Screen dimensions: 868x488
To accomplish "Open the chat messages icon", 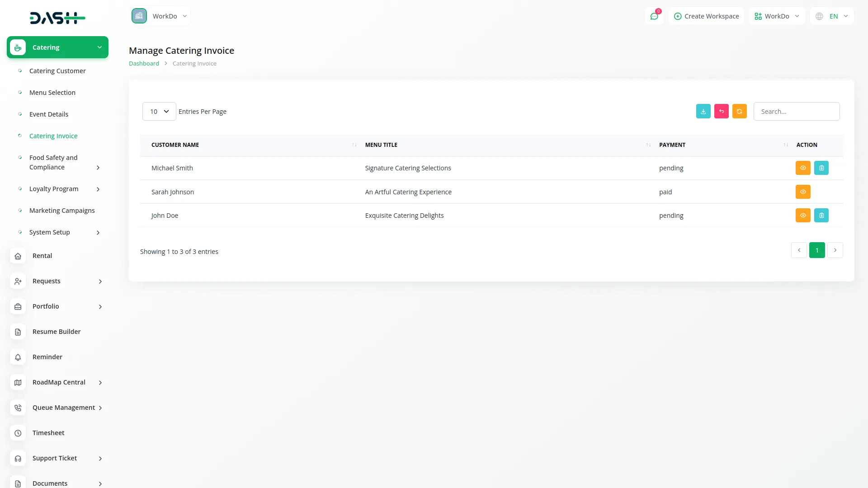I will [x=654, y=16].
